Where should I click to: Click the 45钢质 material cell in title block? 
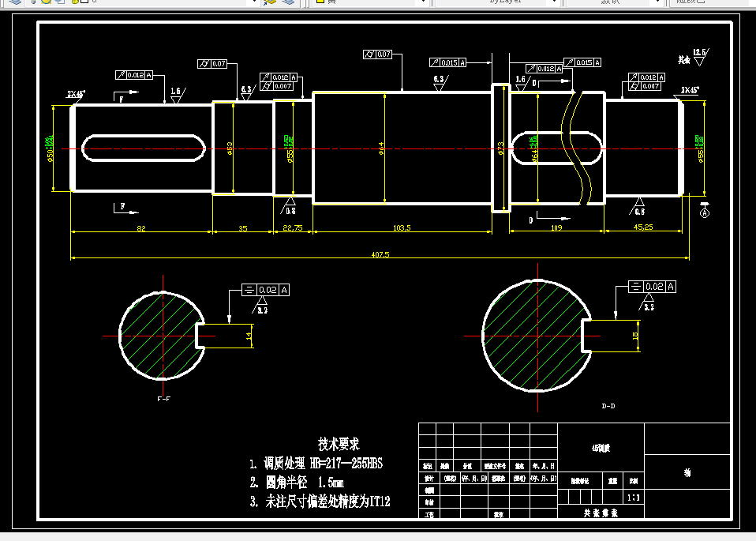tap(601, 448)
